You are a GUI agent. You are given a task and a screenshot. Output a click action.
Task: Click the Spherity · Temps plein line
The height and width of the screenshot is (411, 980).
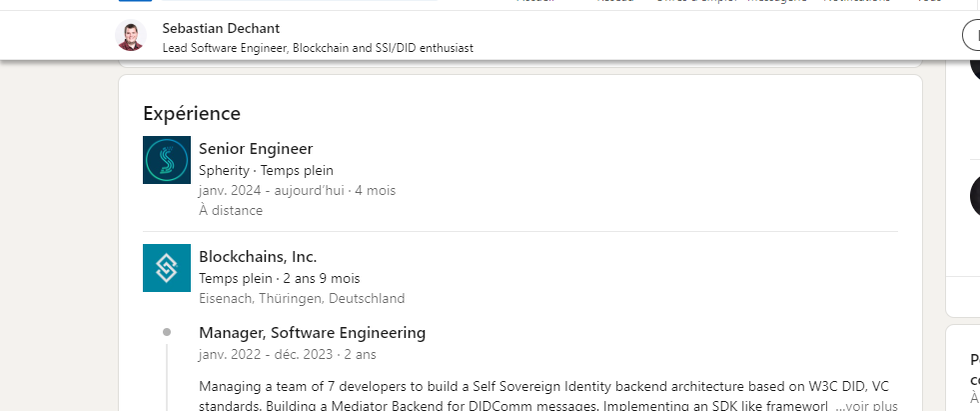pos(267,170)
